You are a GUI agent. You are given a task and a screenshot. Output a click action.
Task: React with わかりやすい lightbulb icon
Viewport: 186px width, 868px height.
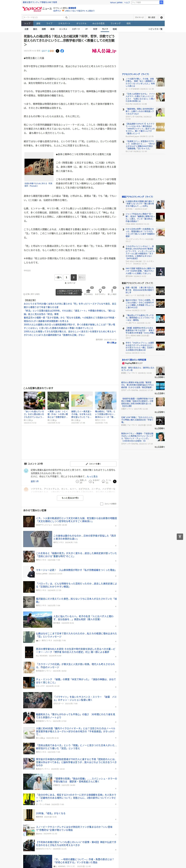click(100, 291)
